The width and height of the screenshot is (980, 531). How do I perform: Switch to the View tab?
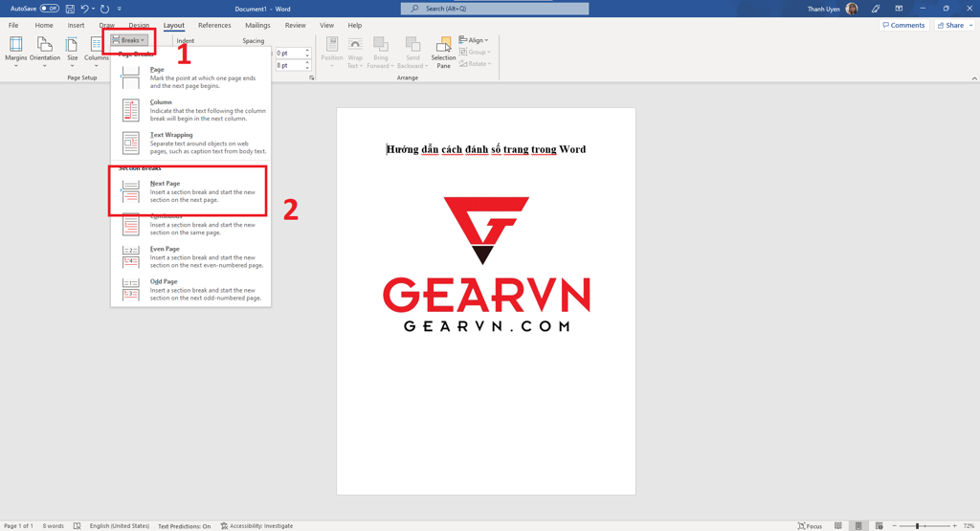click(x=327, y=26)
